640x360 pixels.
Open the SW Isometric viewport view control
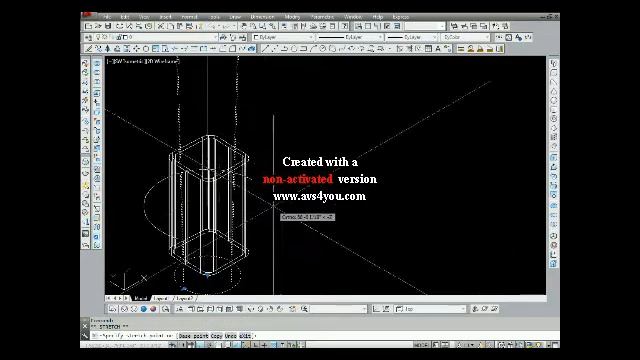tap(128, 61)
